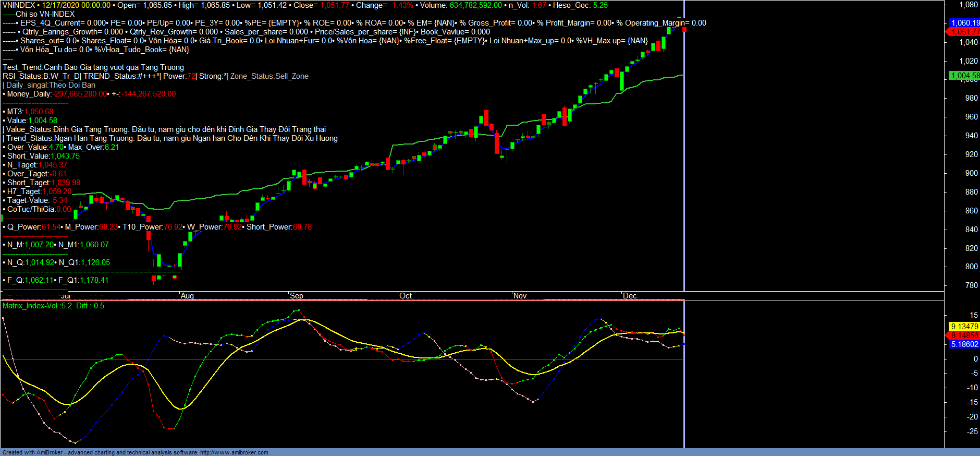Viewport: 980px width, 456px height.
Task: Select the Sep label on the time axis
Action: point(297,296)
